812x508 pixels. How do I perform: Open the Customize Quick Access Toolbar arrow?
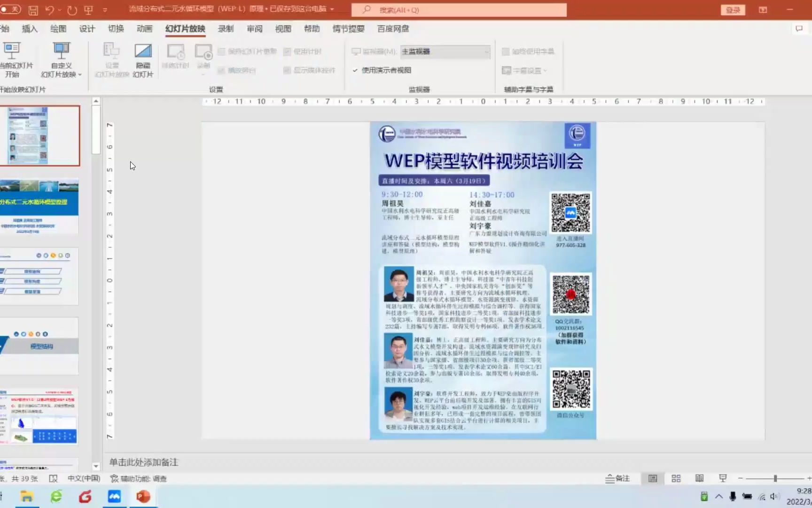pos(104,9)
